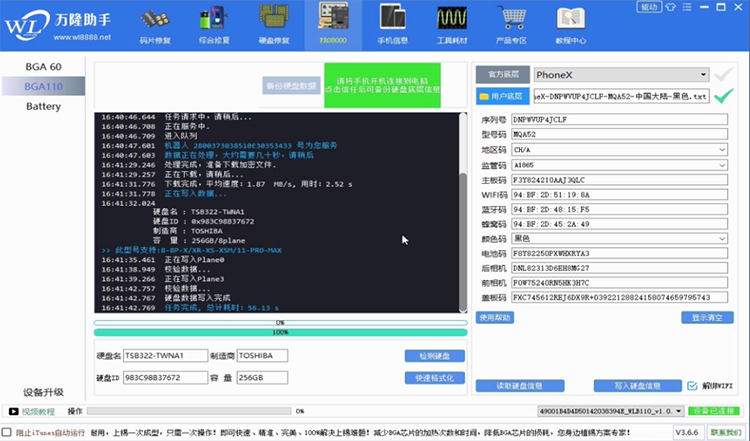Open 产品专区 shopping cart section
750x441 pixels.
click(511, 25)
